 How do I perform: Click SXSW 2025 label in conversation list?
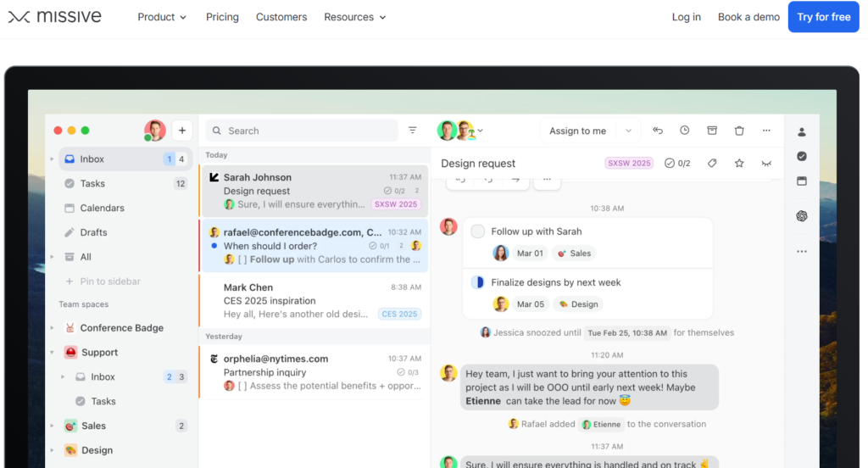395,203
